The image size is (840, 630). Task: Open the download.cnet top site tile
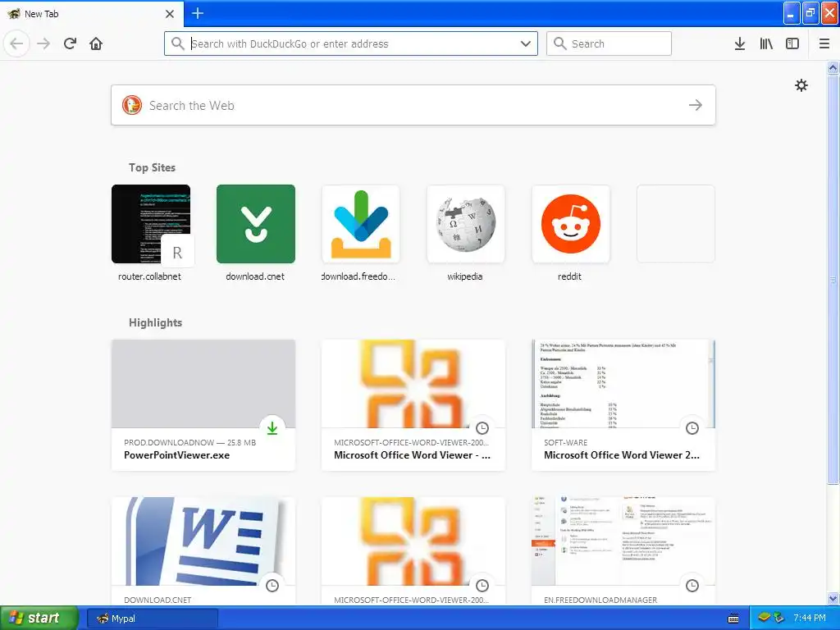point(256,233)
